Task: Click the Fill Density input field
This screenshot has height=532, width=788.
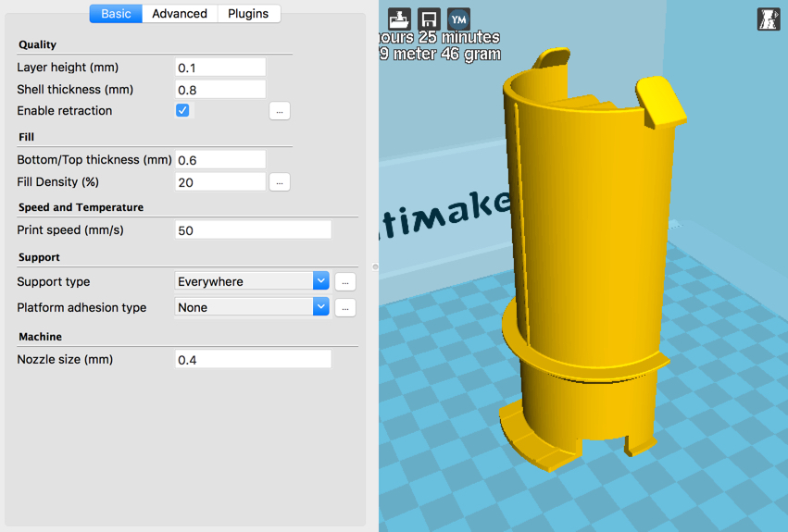Action: (x=220, y=182)
